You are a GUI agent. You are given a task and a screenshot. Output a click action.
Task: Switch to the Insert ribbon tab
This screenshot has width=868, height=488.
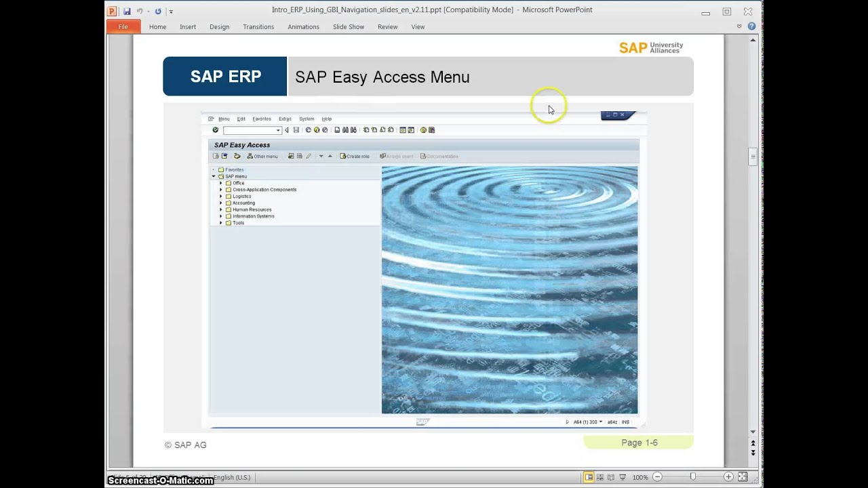pos(188,26)
